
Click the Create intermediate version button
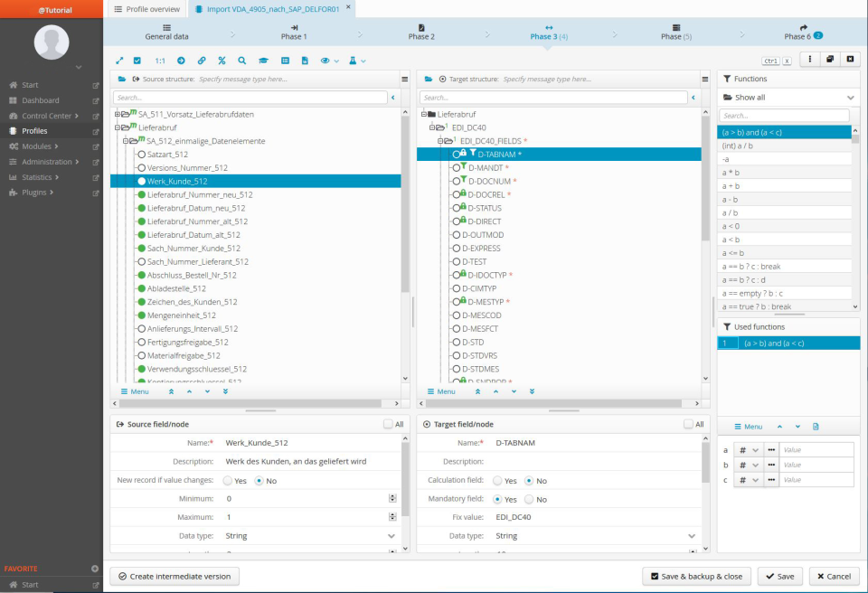[x=174, y=576]
